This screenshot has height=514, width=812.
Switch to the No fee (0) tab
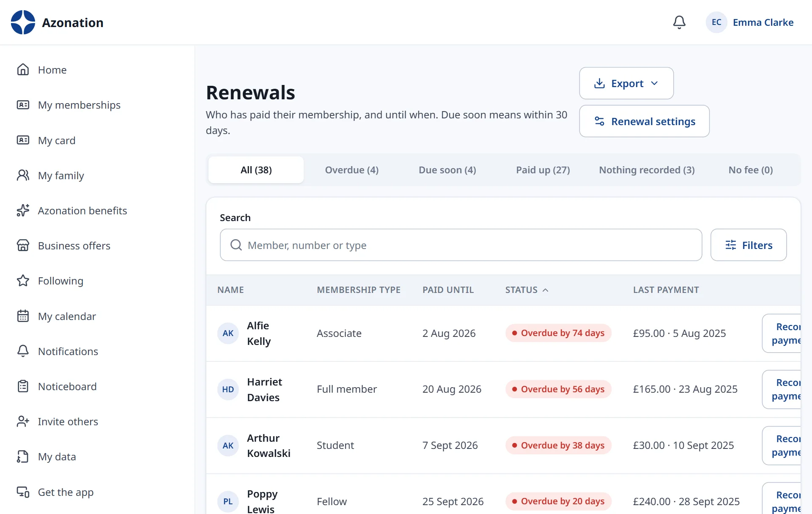pos(751,170)
